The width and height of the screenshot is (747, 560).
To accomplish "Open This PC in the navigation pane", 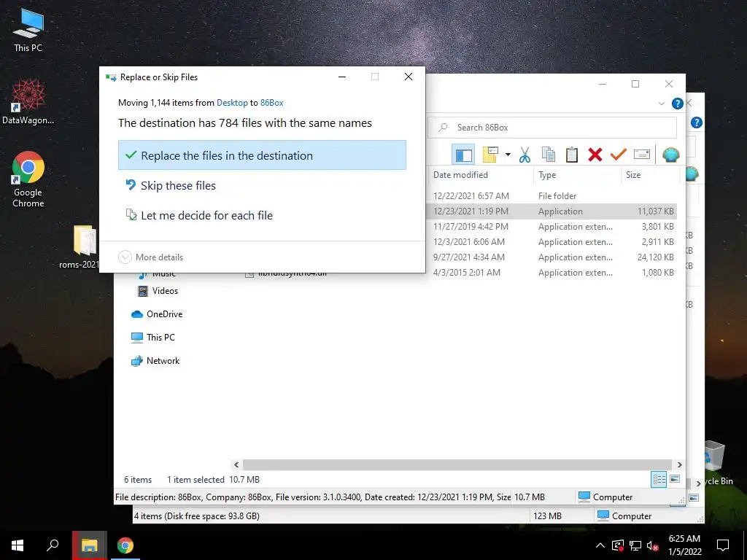I will [153, 337].
